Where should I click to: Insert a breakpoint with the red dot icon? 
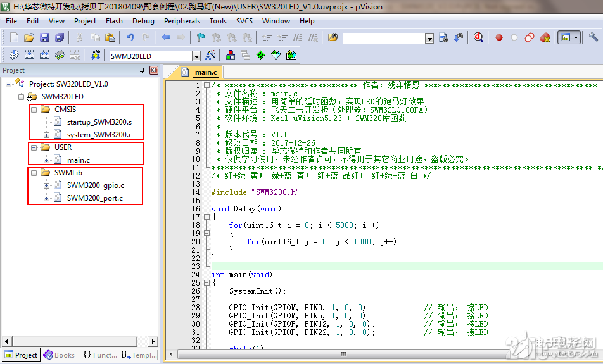tap(499, 38)
